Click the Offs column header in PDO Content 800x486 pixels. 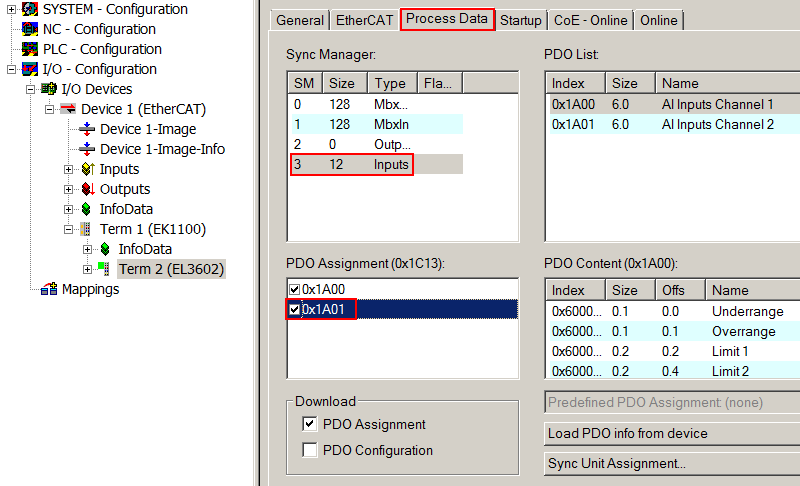680,290
